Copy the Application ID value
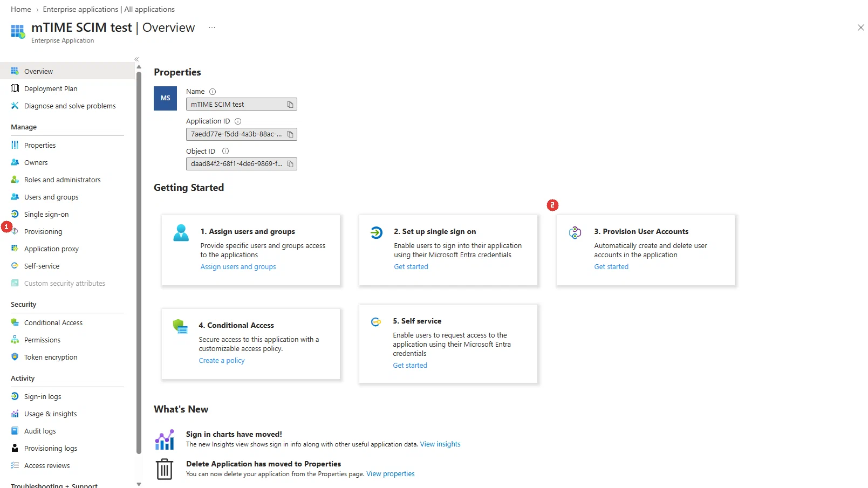Viewport: 868px width, 488px height. [x=290, y=134]
